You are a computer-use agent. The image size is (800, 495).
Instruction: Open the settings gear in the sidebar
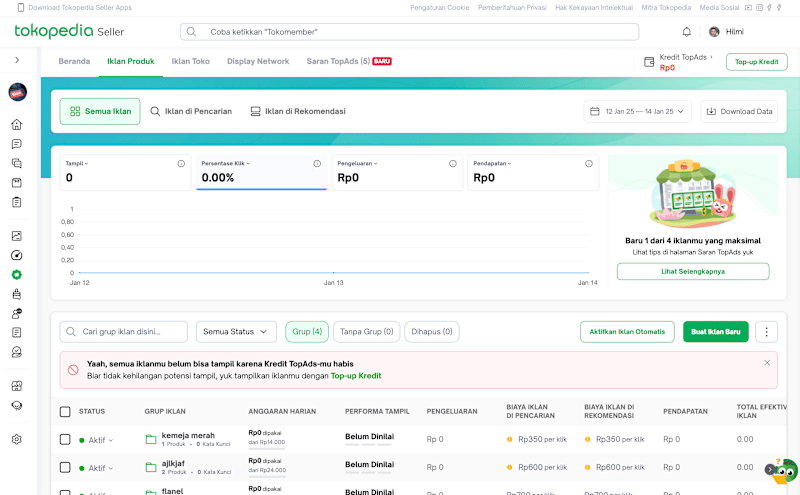[x=17, y=439]
